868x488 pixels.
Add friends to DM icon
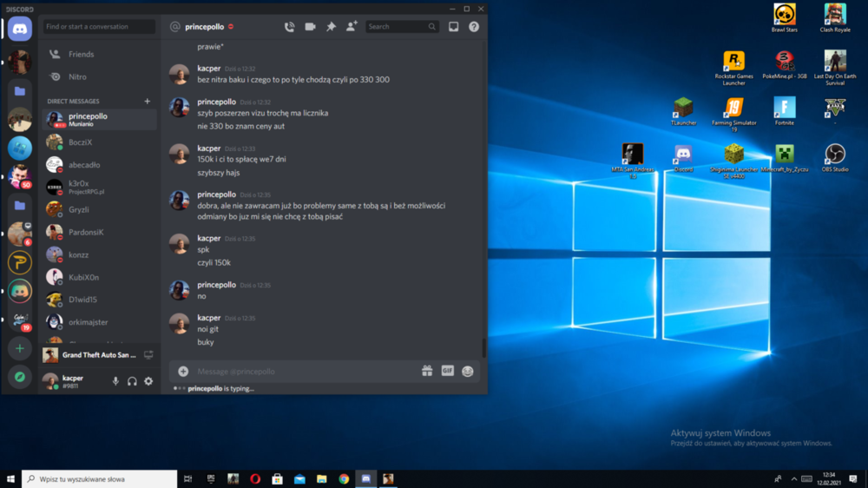(352, 26)
